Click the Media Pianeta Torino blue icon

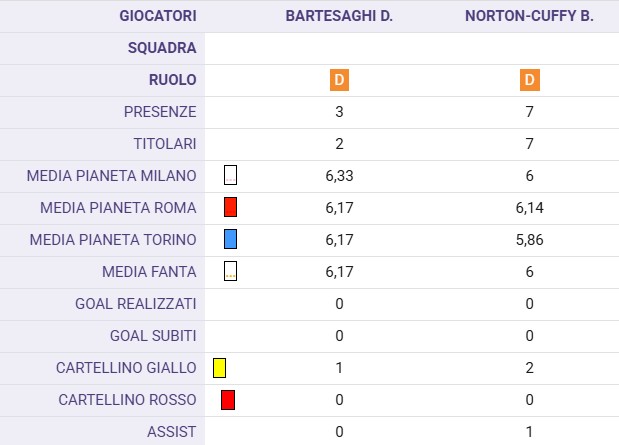(230, 239)
